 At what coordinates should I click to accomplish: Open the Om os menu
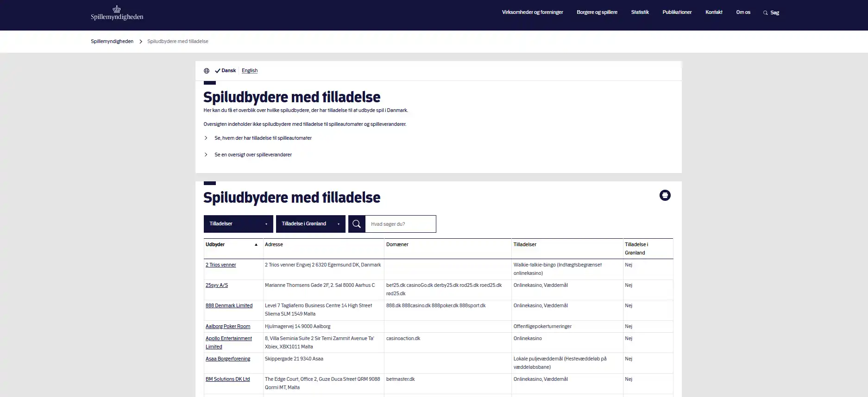[743, 12]
